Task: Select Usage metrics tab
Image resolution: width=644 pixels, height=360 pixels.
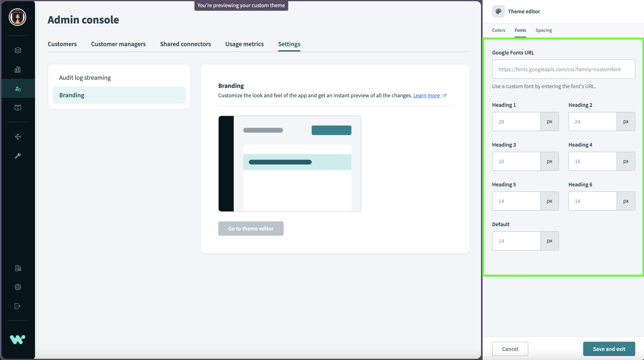Action: pyautogui.click(x=245, y=44)
